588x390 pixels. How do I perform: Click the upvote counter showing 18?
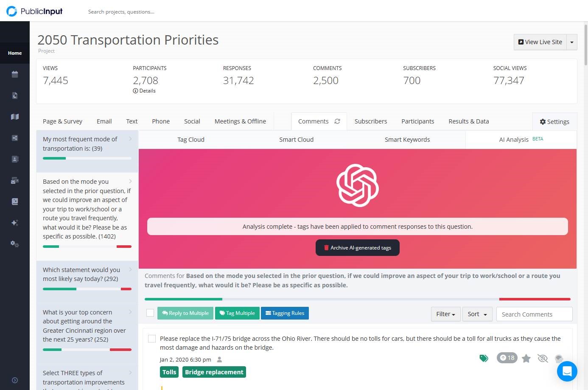[x=507, y=358]
